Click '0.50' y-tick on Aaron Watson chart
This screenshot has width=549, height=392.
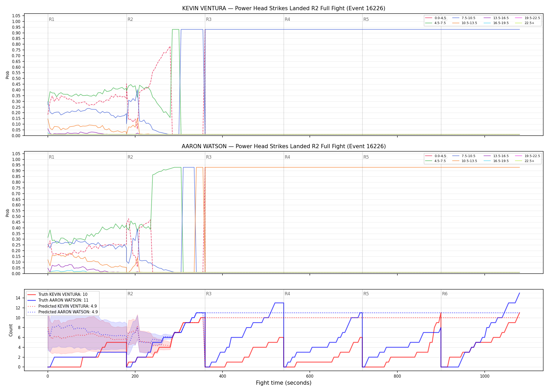click(x=16, y=216)
